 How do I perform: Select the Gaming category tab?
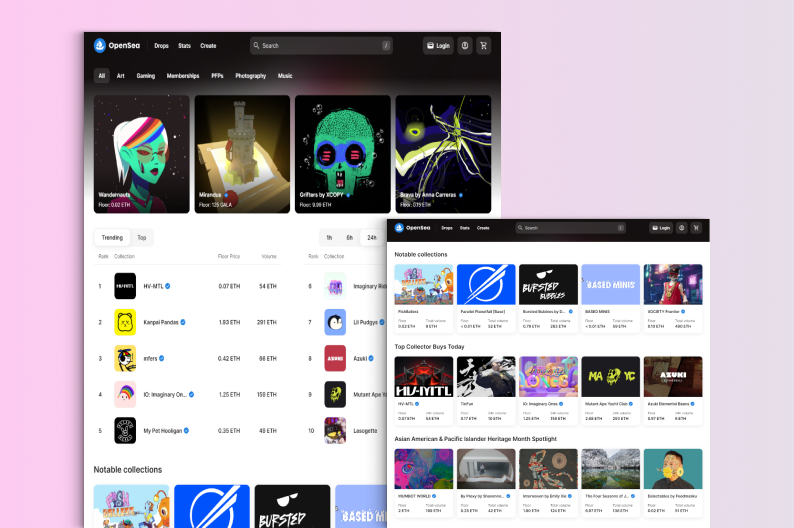pyautogui.click(x=146, y=76)
